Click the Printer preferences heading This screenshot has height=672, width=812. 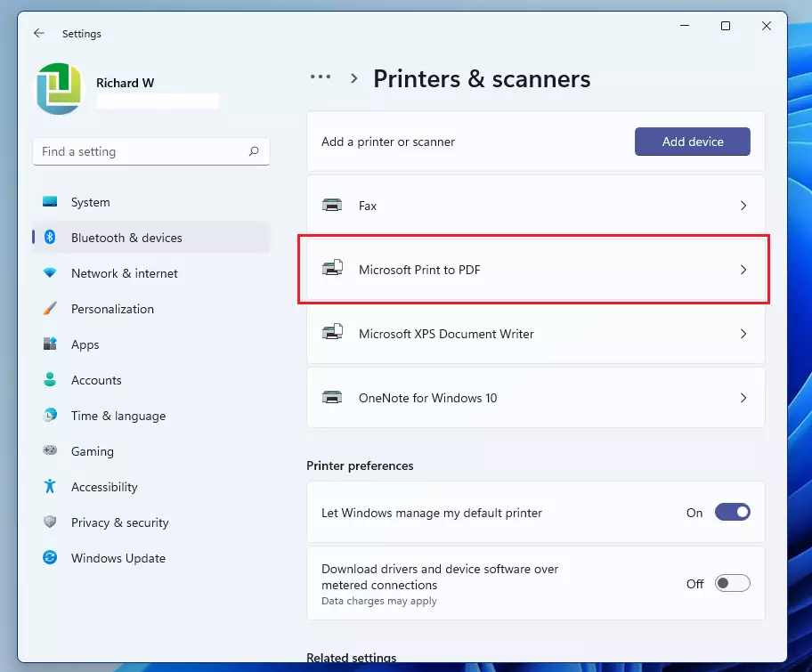(x=360, y=466)
